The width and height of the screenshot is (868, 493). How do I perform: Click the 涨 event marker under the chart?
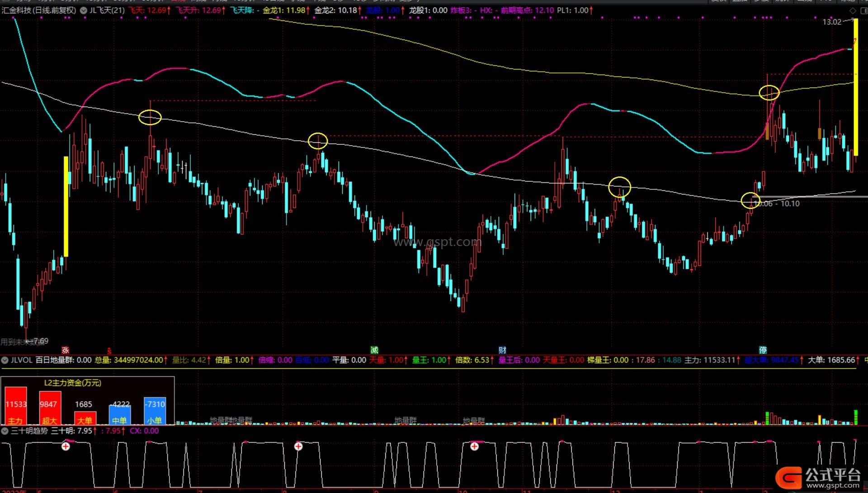[x=66, y=350]
